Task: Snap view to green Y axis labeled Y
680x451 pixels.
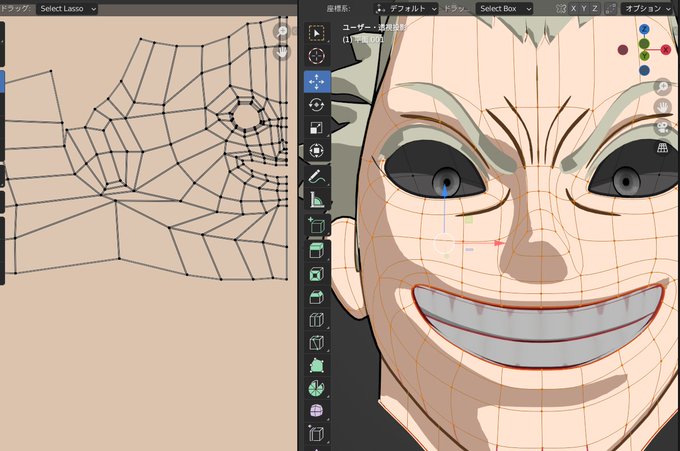Action: pyautogui.click(x=644, y=56)
